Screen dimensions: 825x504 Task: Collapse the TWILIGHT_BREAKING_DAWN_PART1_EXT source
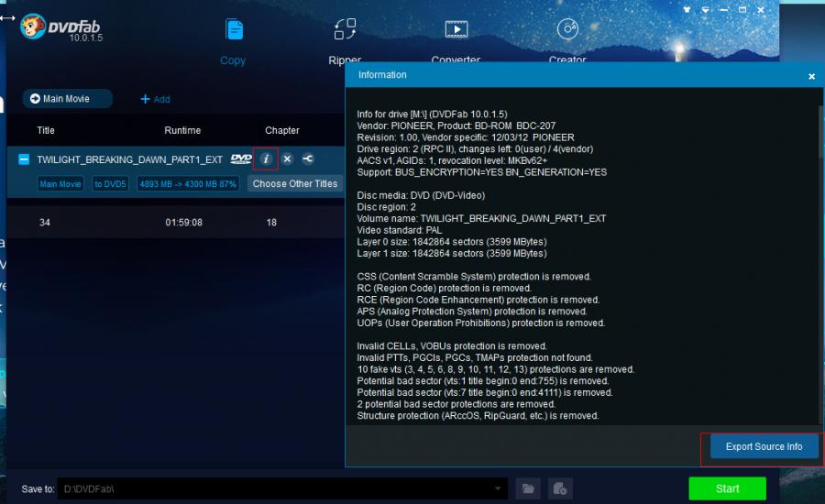[24, 159]
